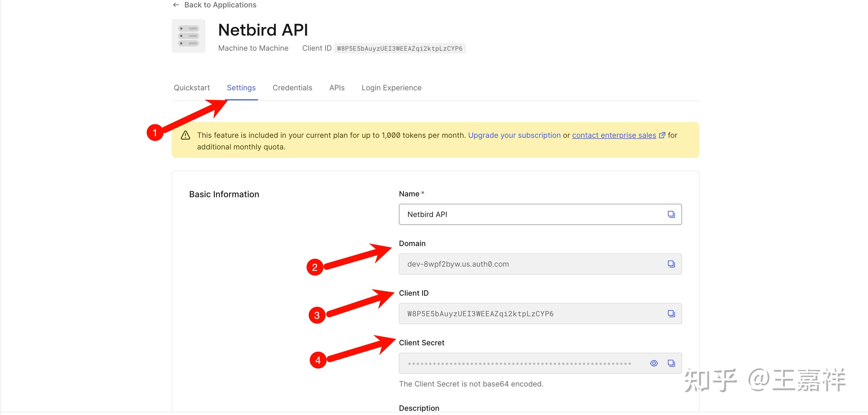Go to the Login Experience tab
This screenshot has height=415, width=868.
coord(391,88)
